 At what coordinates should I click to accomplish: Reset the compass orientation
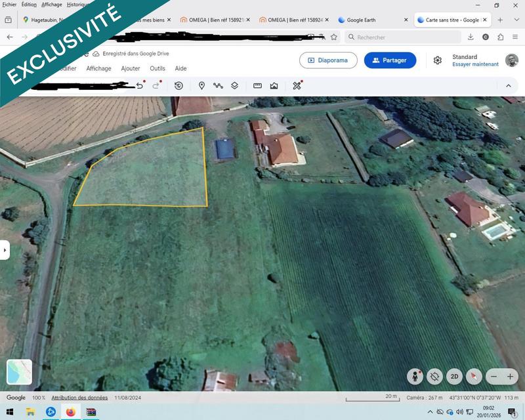pos(473,376)
